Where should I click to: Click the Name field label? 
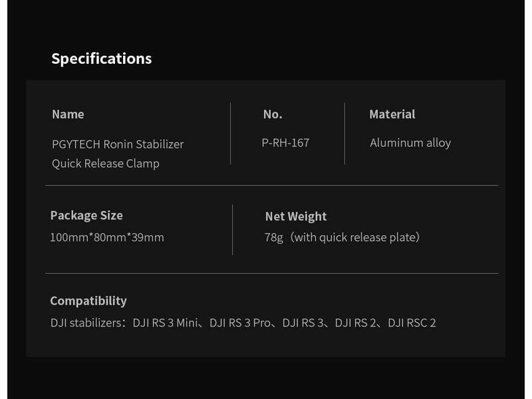[68, 114]
